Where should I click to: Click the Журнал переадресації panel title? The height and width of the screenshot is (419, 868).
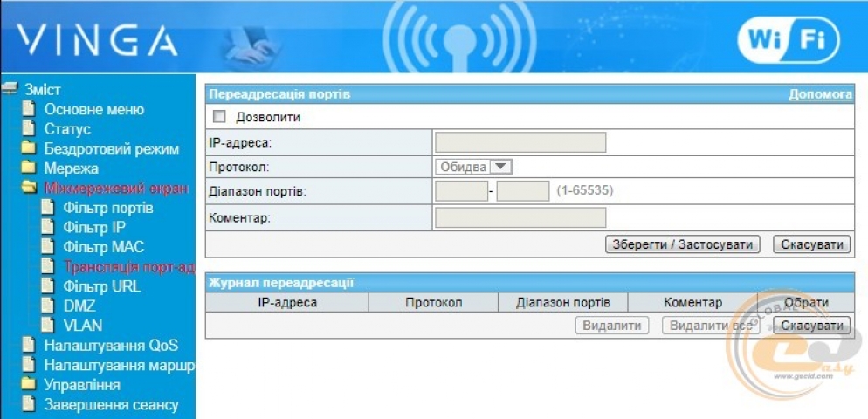coord(280,284)
